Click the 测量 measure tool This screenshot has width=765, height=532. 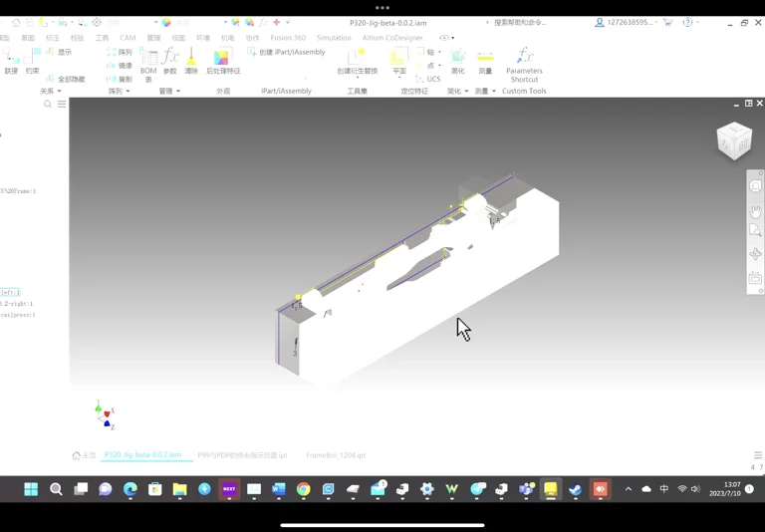(485, 61)
